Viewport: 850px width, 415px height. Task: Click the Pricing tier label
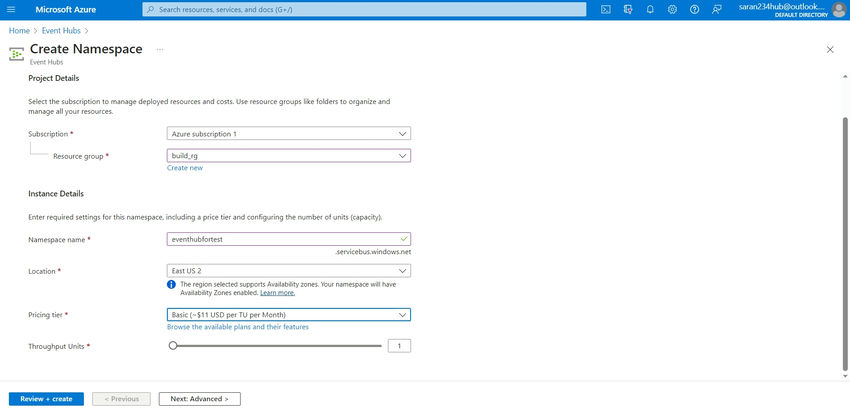click(x=46, y=315)
